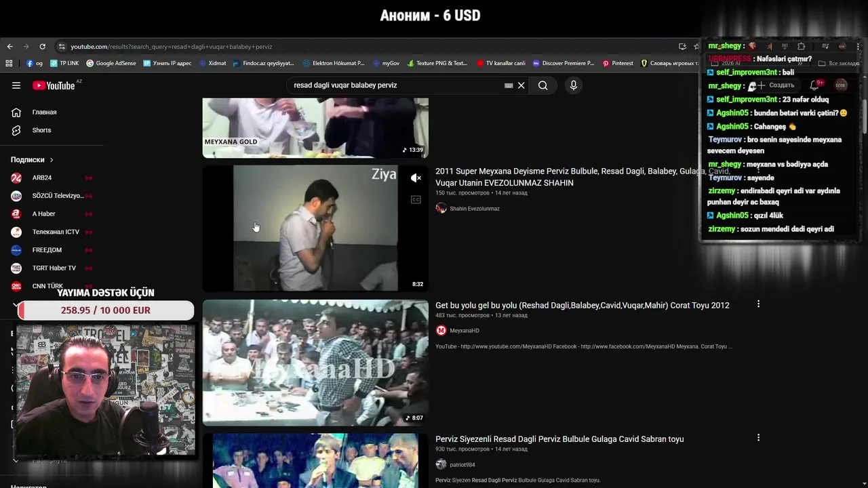
Task: Open 'Get bu yolu gel bu yolu' video title
Action: click(583, 305)
